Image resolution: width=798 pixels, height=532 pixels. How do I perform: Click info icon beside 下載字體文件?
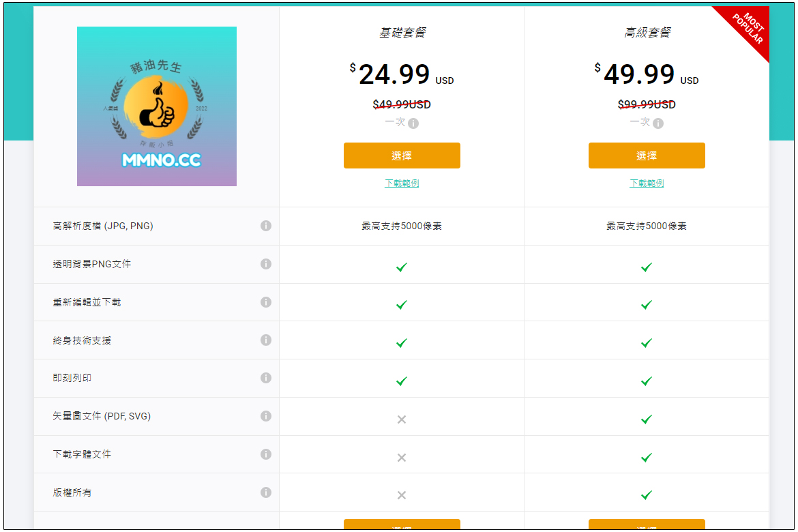click(x=266, y=454)
